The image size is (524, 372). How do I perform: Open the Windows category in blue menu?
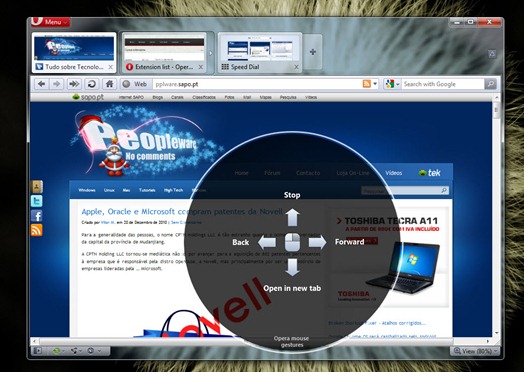point(87,190)
